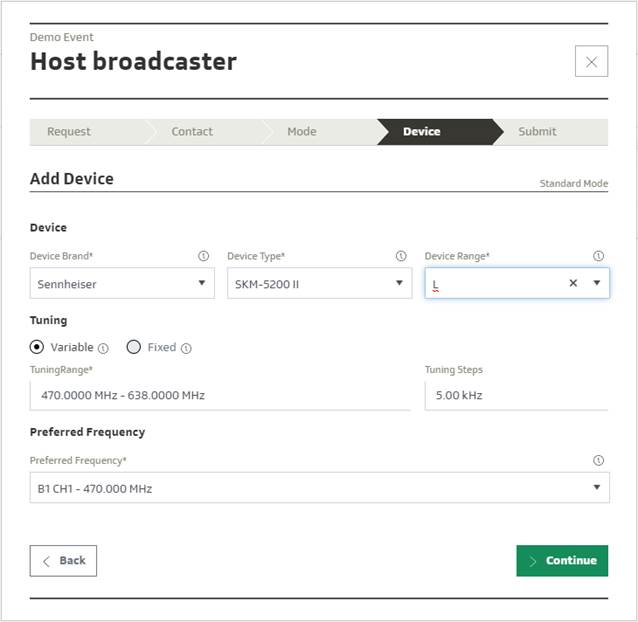
Task: Click info icon above Preferred Frequency dropdown
Action: (598, 461)
